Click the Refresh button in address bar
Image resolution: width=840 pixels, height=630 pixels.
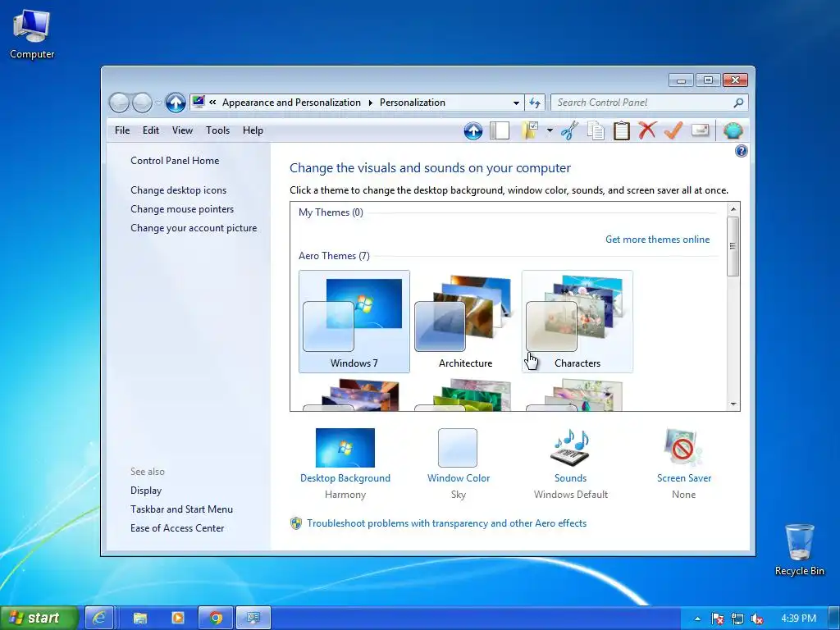click(x=535, y=103)
